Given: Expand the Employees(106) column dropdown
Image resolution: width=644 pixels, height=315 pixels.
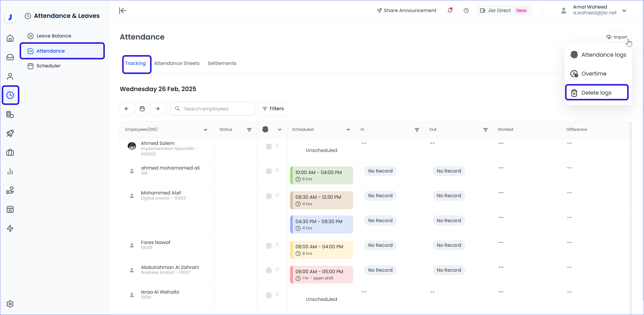Looking at the screenshot, I should [x=205, y=130].
